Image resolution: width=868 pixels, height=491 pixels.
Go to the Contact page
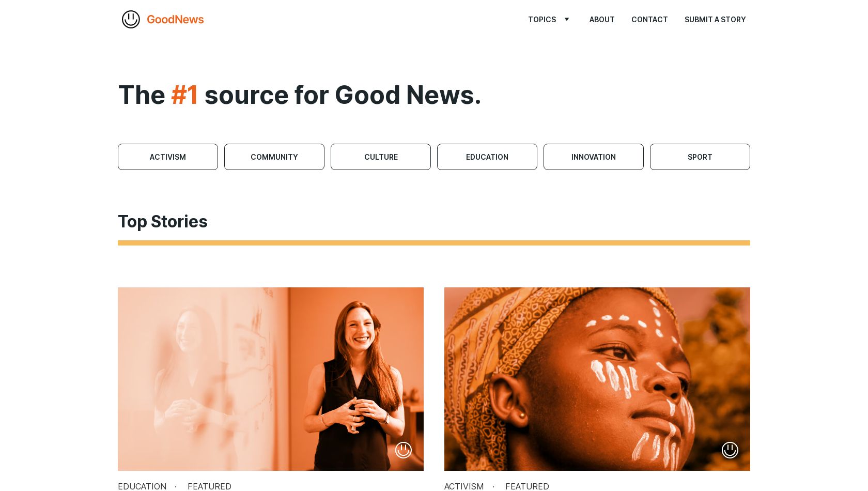[x=649, y=20]
